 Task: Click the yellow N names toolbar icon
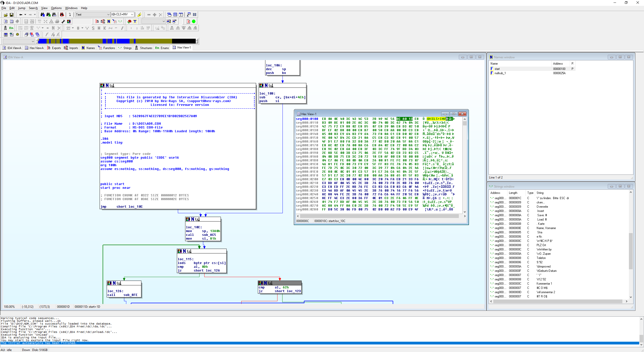click(x=109, y=21)
